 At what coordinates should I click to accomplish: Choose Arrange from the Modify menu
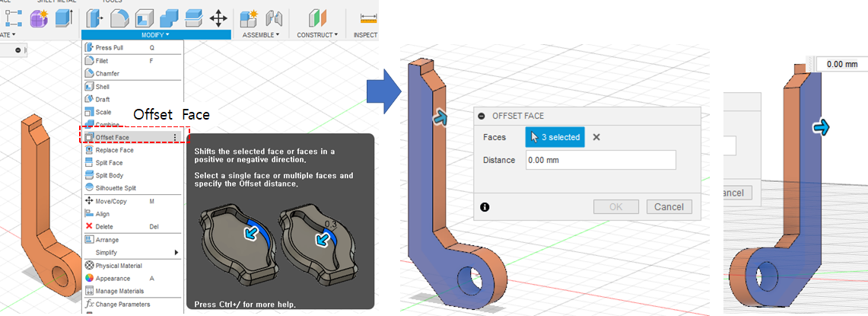(132, 240)
